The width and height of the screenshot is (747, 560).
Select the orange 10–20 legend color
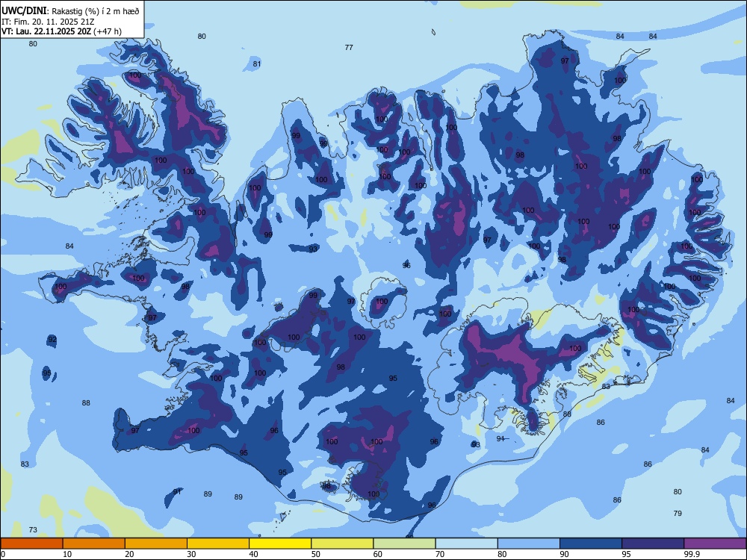tap(94, 544)
